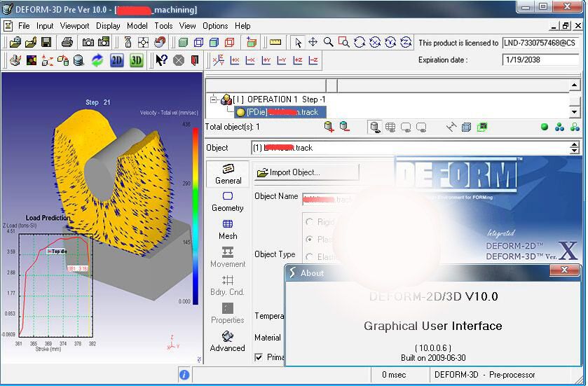Open the Viewport menu

coord(74,26)
